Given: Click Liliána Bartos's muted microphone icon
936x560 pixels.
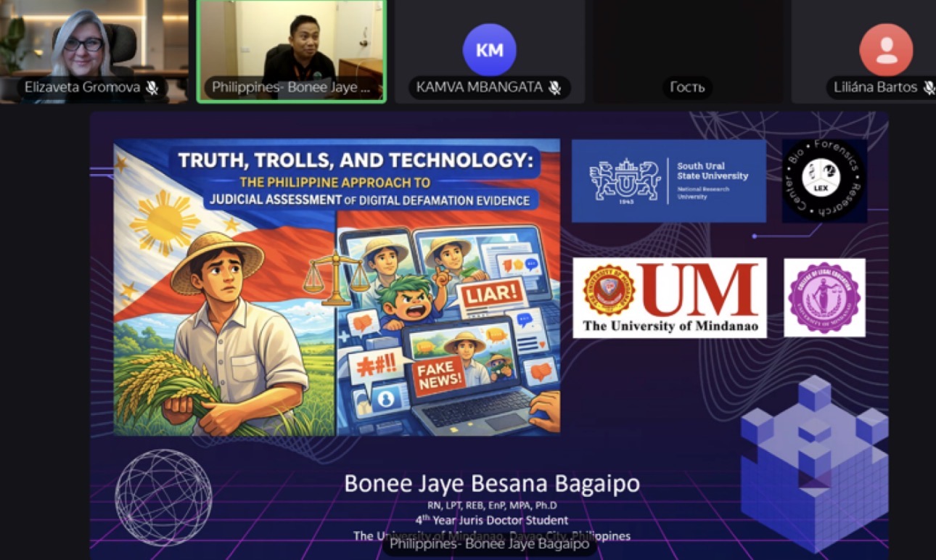Looking at the screenshot, I should [929, 88].
